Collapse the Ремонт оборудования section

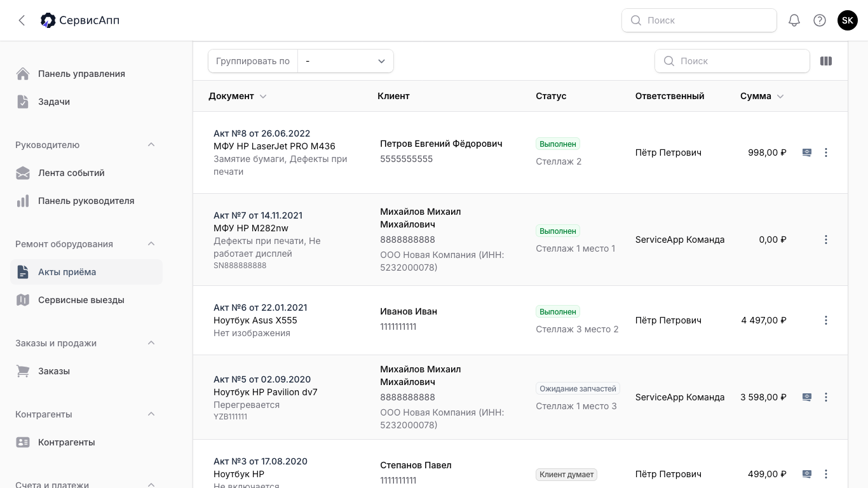[x=151, y=244]
